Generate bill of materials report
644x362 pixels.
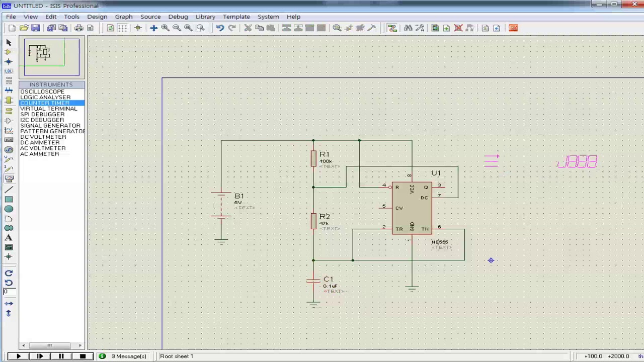click(x=485, y=28)
